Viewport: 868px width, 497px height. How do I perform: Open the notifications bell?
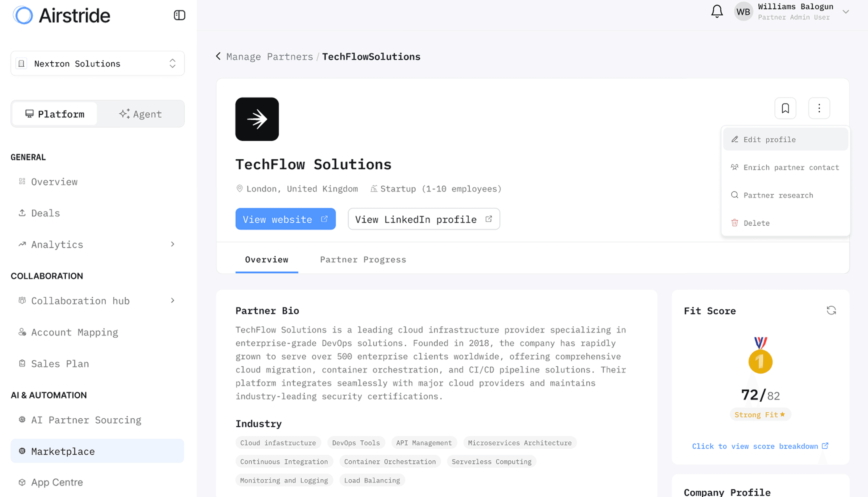pos(717,11)
